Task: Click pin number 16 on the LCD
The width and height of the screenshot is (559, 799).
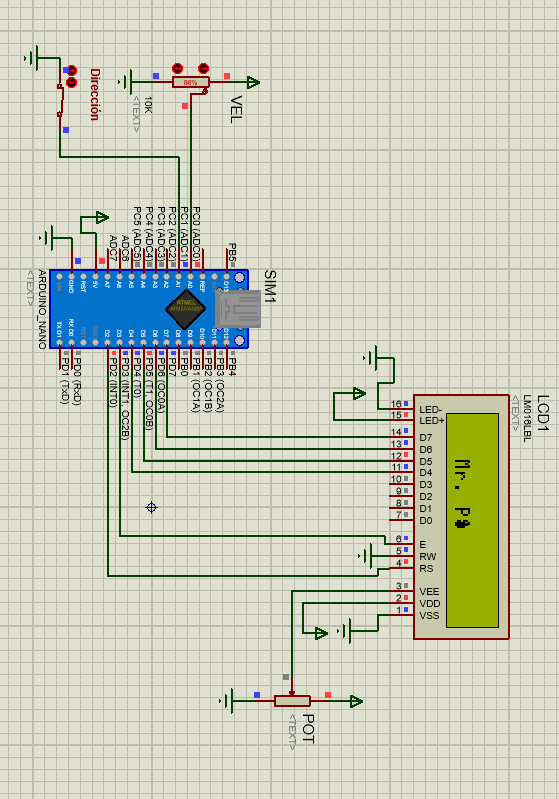Action: (396, 404)
